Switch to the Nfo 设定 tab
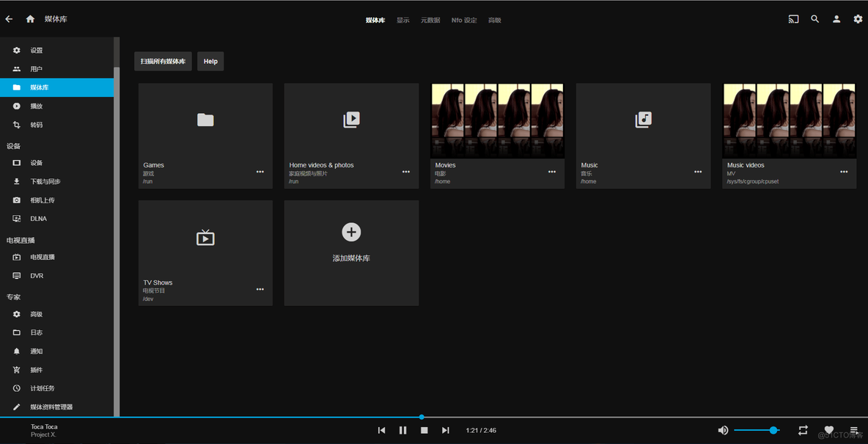868x444 pixels. coord(464,20)
